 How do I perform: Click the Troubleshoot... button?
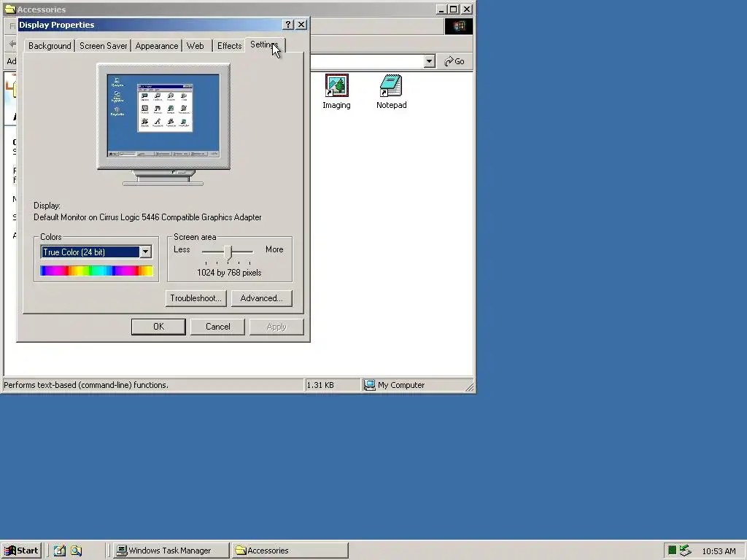click(x=196, y=298)
